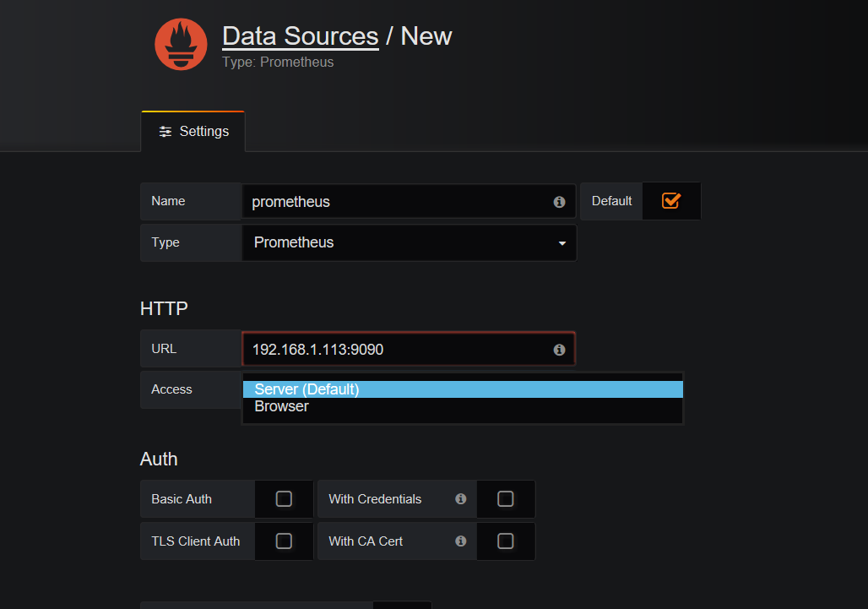Click the Auth section heading
Viewport: 868px width, 609px height.
(x=159, y=459)
